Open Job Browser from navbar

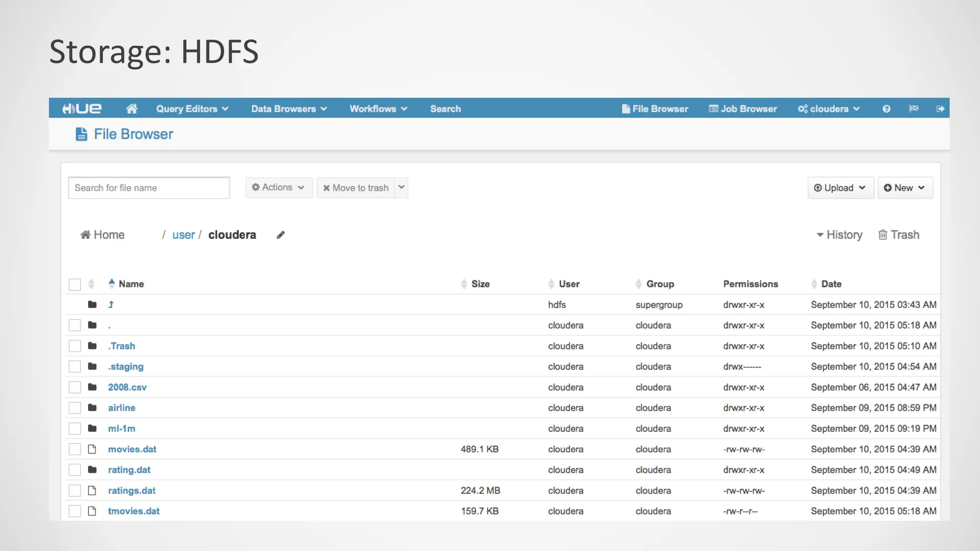[x=743, y=109]
